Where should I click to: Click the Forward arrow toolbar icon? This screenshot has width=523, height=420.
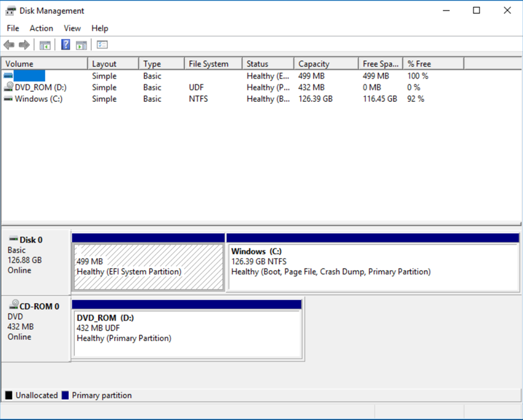coord(24,45)
